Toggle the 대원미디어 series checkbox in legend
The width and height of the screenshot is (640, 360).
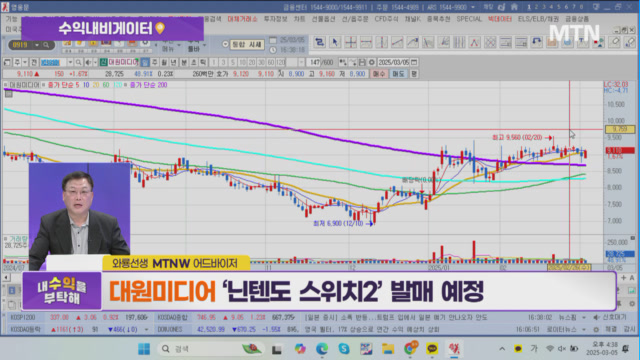coord(6,85)
